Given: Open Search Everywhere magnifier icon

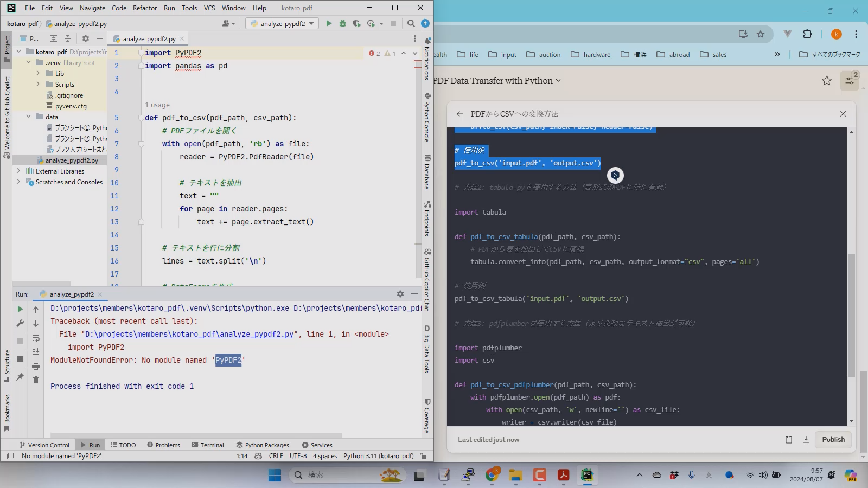Looking at the screenshot, I should coord(411,23).
